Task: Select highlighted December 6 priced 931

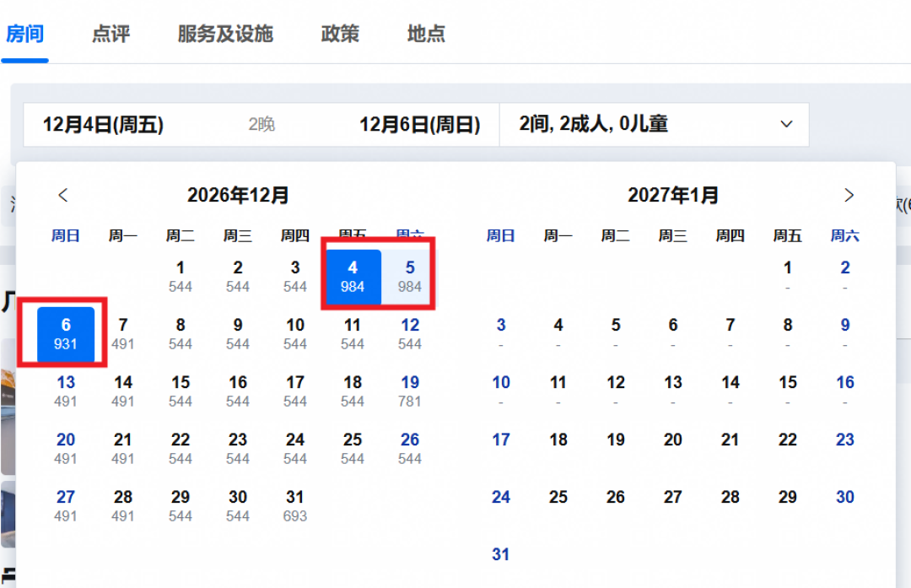Action: [x=66, y=333]
